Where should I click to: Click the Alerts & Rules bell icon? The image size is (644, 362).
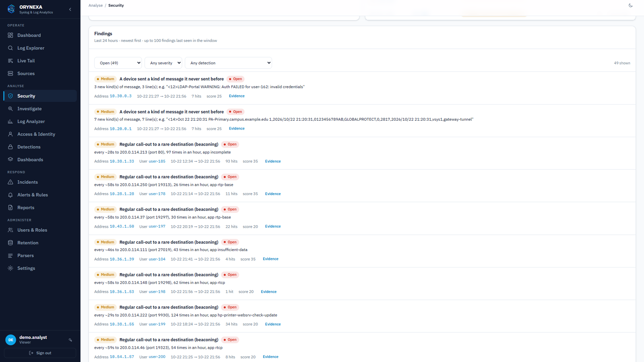(x=10, y=195)
